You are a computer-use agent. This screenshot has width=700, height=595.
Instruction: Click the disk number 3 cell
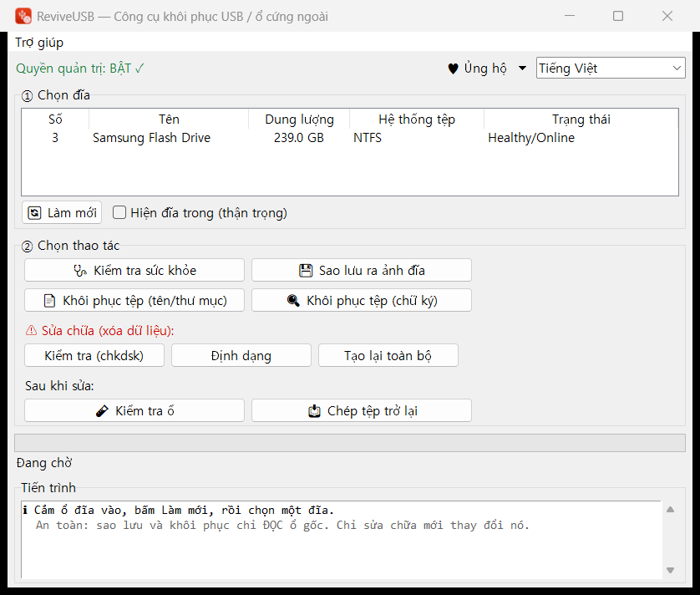tap(55, 138)
